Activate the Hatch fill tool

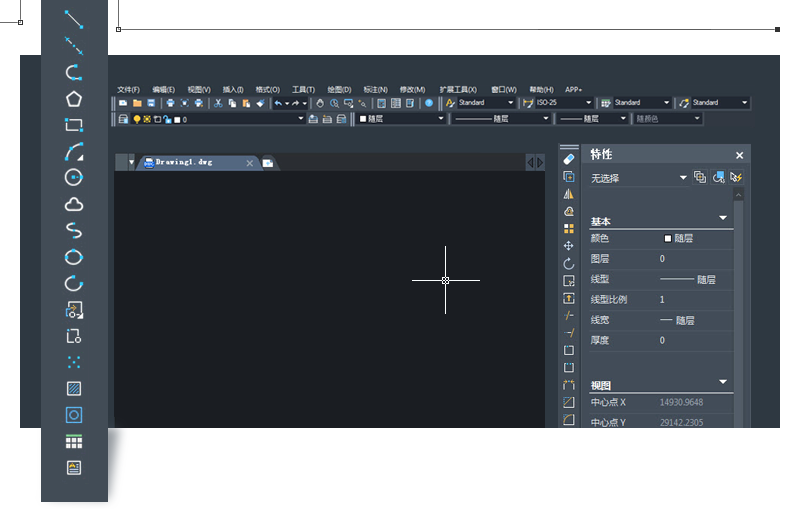(74, 388)
